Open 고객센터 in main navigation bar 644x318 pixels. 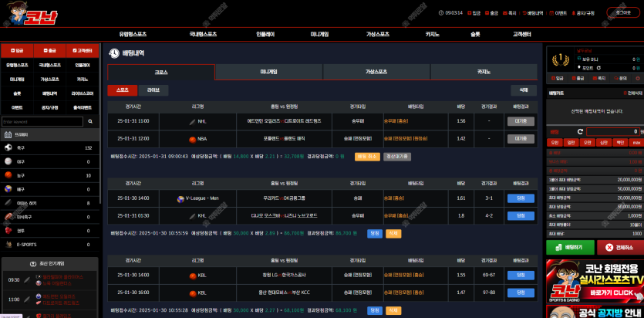pyautogui.click(x=521, y=35)
